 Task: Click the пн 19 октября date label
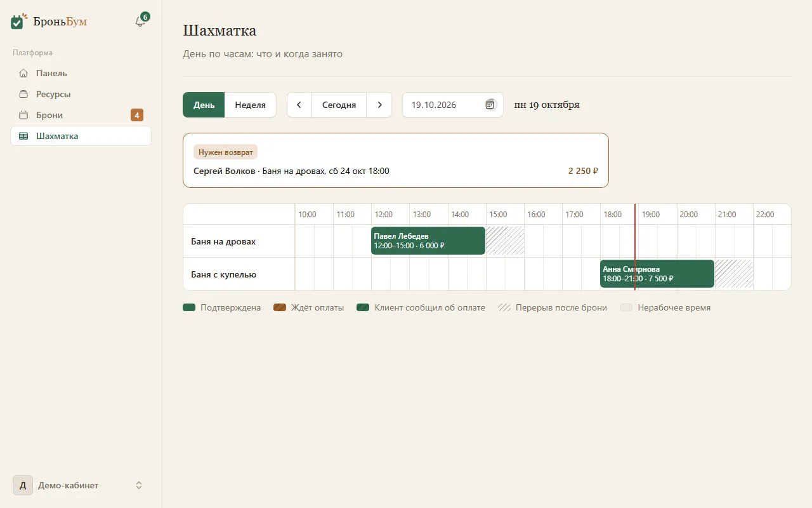click(x=547, y=105)
